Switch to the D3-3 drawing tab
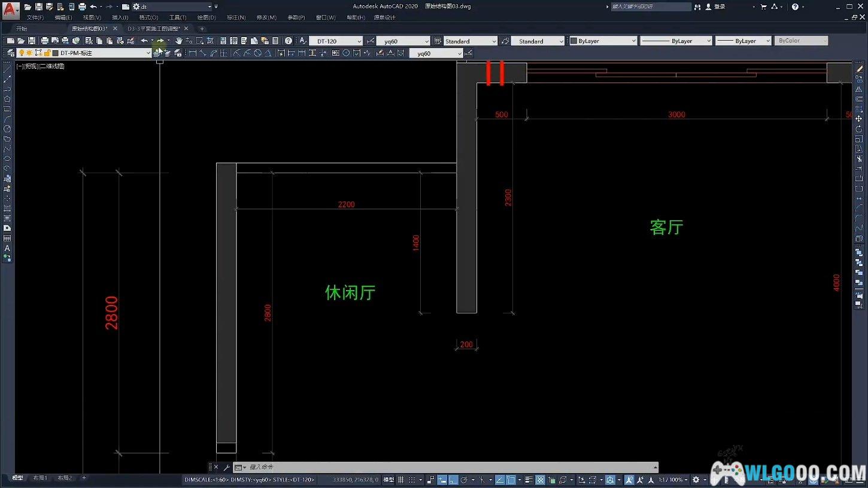The image size is (868, 488). point(153,29)
